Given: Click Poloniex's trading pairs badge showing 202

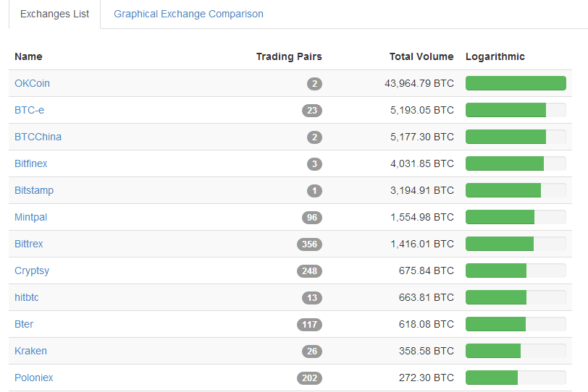Looking at the screenshot, I should [x=309, y=378].
